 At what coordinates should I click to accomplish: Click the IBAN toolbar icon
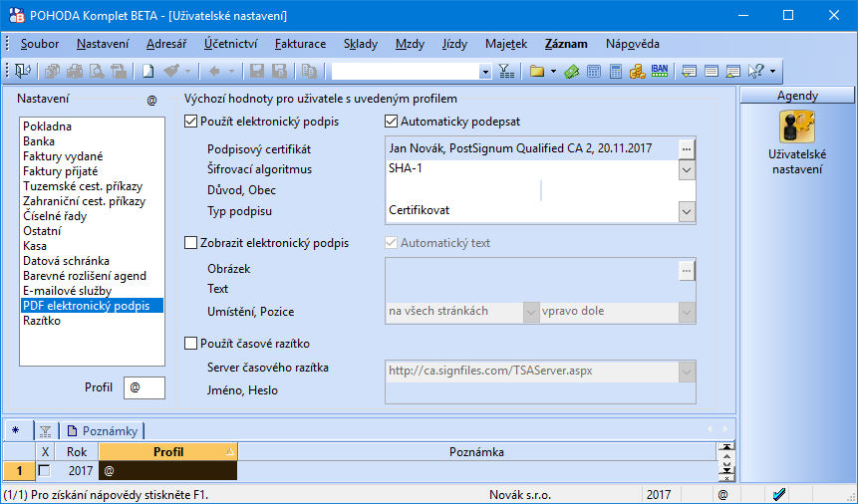(660, 70)
